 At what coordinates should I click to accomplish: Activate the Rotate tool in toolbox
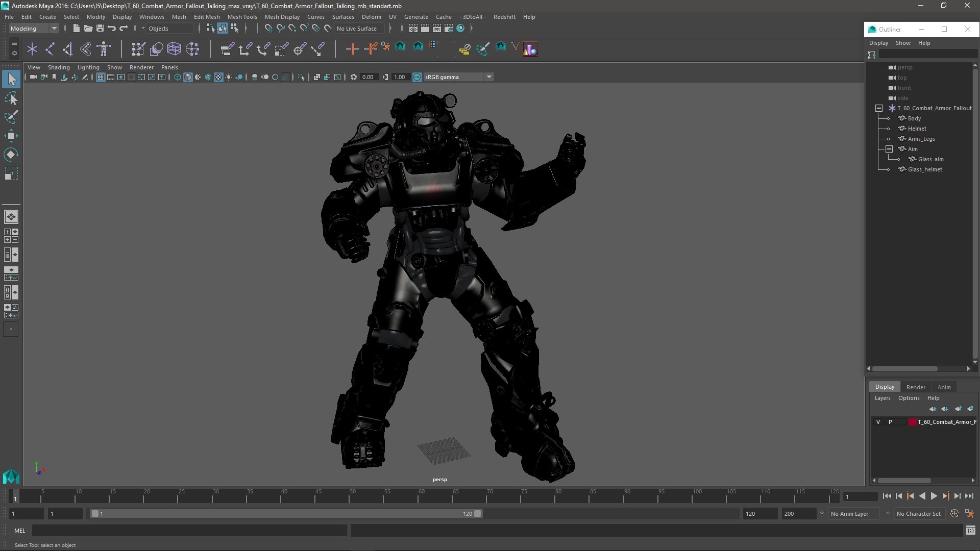[x=11, y=155]
